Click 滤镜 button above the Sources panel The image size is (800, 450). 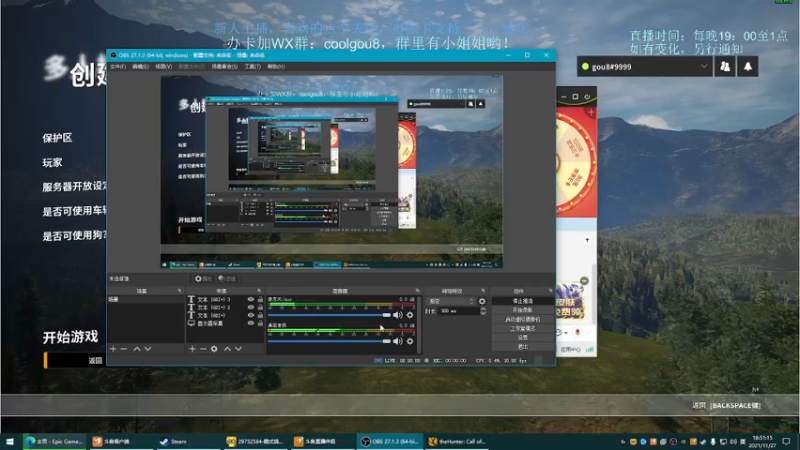(227, 279)
